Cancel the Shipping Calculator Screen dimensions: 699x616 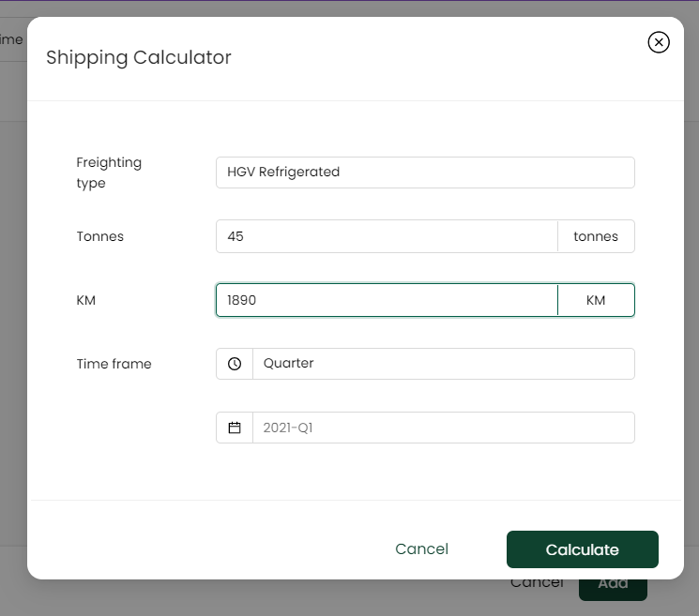click(x=421, y=549)
